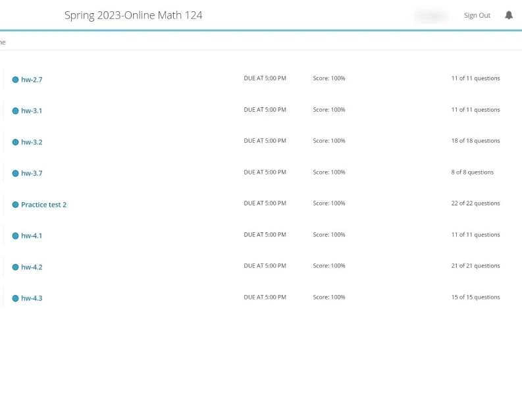This screenshot has width=522, height=420.
Task: Click the status dot beside hw-2.7
Action: pos(16,80)
